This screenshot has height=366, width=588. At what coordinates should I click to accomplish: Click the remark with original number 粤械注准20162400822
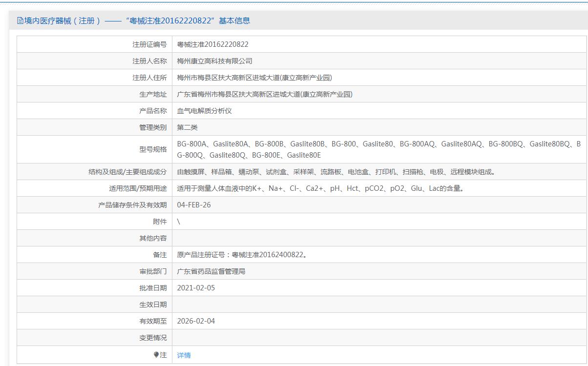(x=242, y=255)
